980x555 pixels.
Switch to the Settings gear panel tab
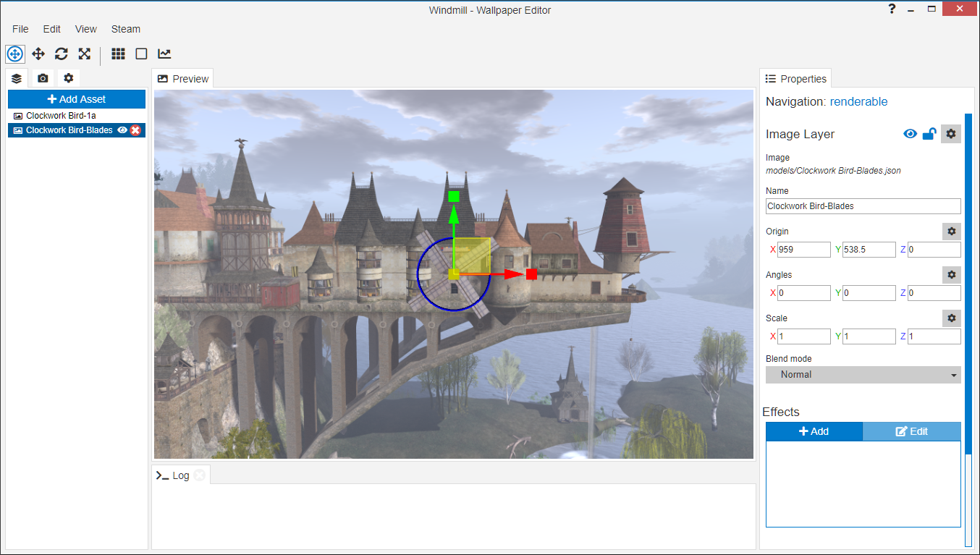coord(69,78)
